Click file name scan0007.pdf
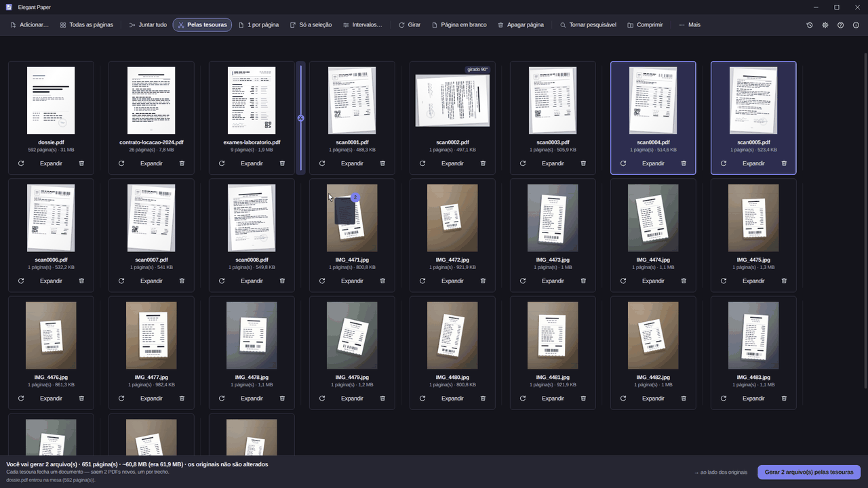868x488 pixels. click(151, 260)
